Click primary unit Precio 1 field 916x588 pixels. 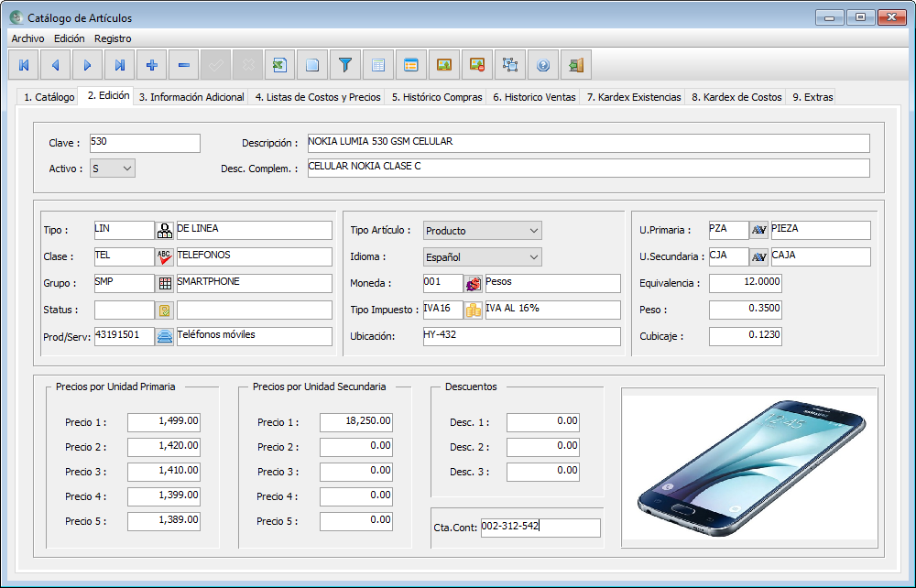164,422
